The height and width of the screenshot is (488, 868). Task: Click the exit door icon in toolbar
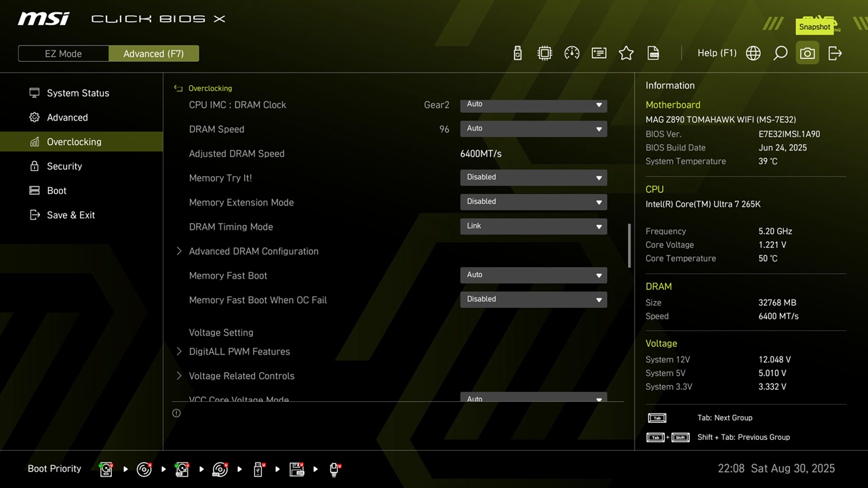[835, 53]
